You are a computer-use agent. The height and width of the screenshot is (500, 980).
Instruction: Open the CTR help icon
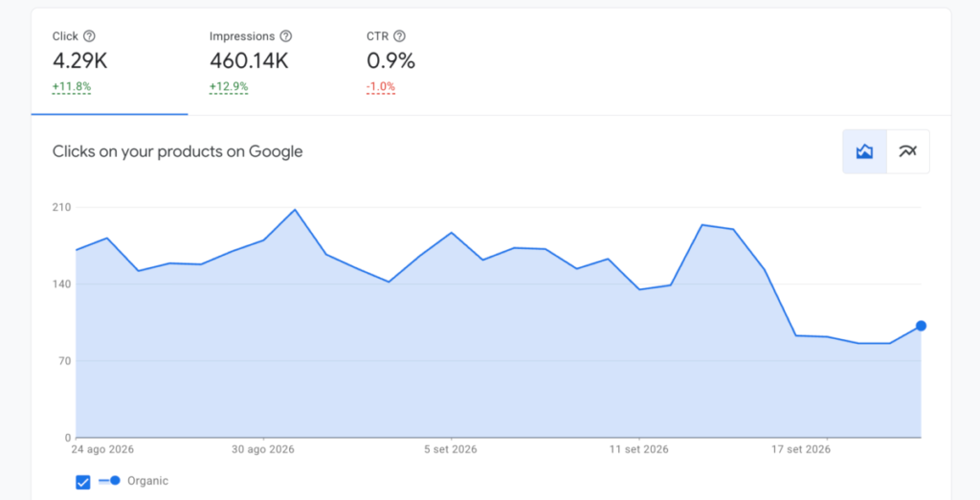(x=399, y=36)
